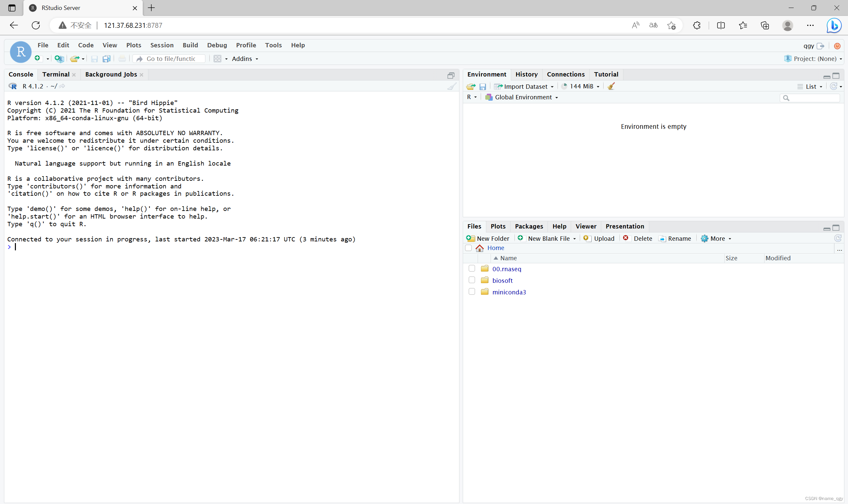Open the miniconda3 folder link
848x504 pixels.
click(509, 292)
